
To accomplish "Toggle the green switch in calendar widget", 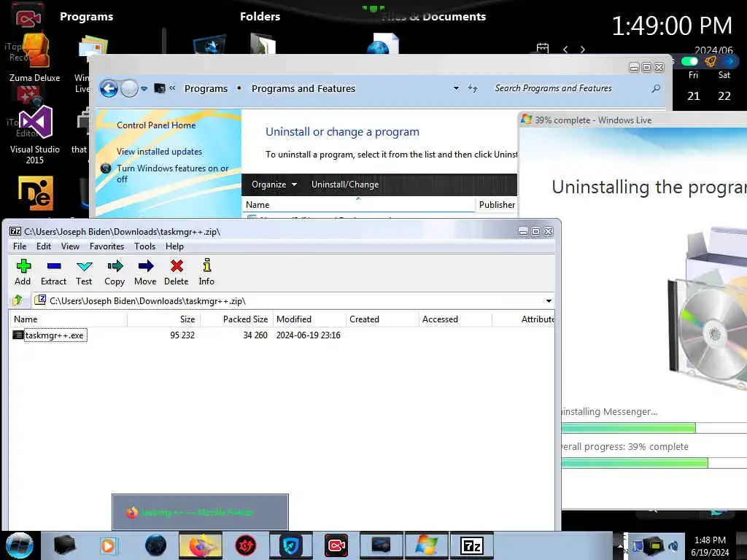I will coord(689,61).
